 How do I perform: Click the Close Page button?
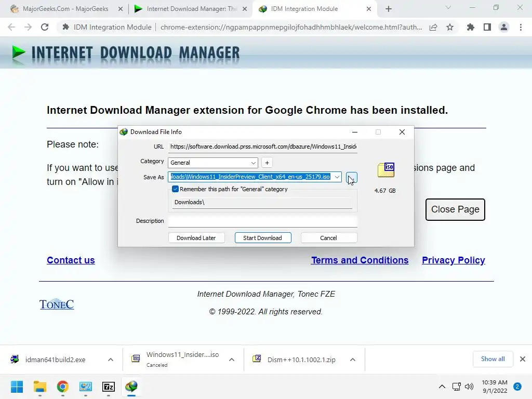point(455,209)
